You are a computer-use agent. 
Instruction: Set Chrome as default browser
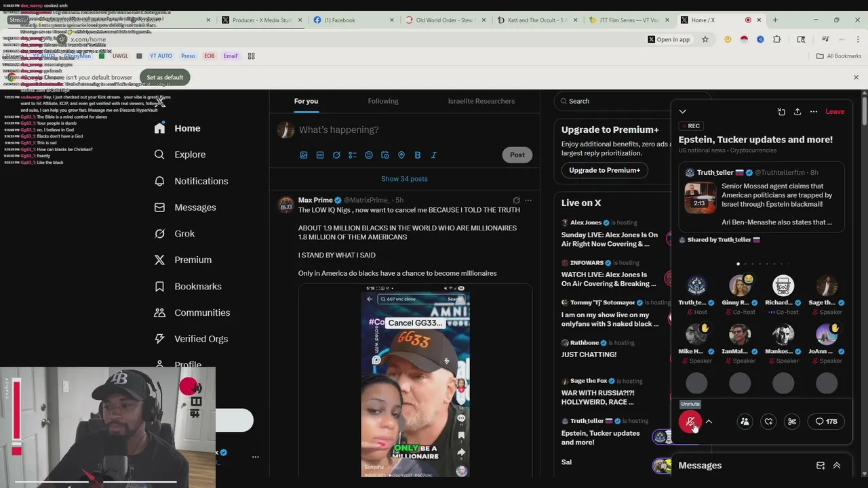[x=165, y=77]
